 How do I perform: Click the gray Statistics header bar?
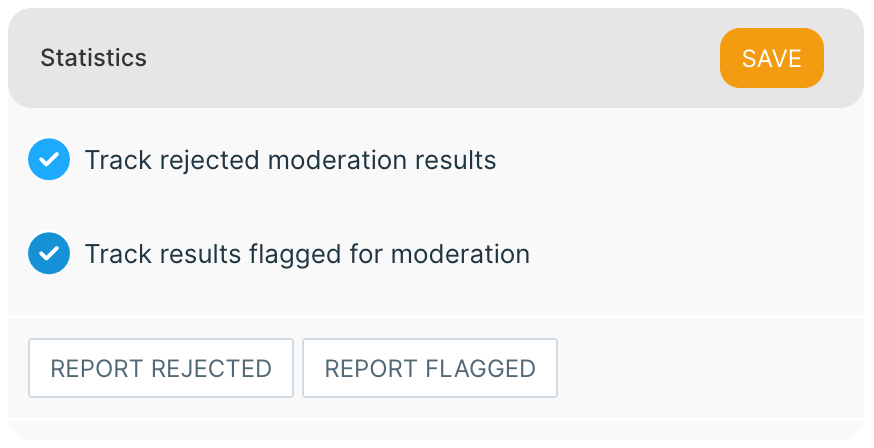[430, 58]
